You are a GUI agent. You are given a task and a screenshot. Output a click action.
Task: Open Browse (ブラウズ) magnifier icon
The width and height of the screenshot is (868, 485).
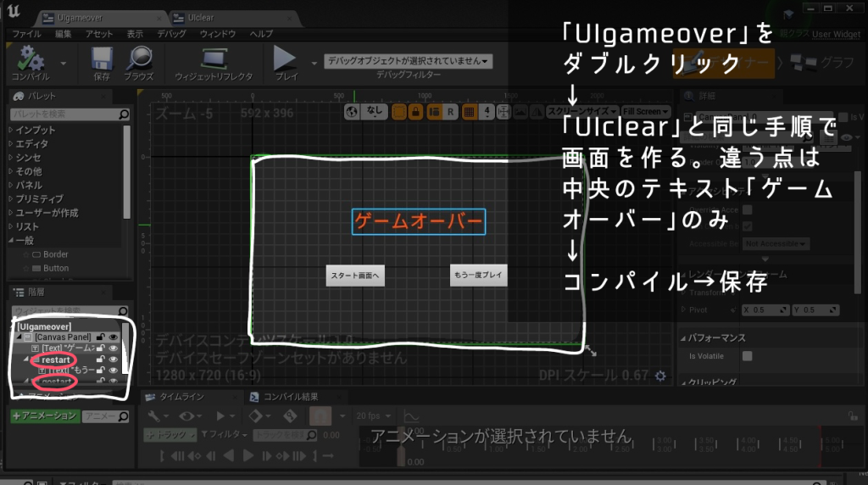coord(138,61)
